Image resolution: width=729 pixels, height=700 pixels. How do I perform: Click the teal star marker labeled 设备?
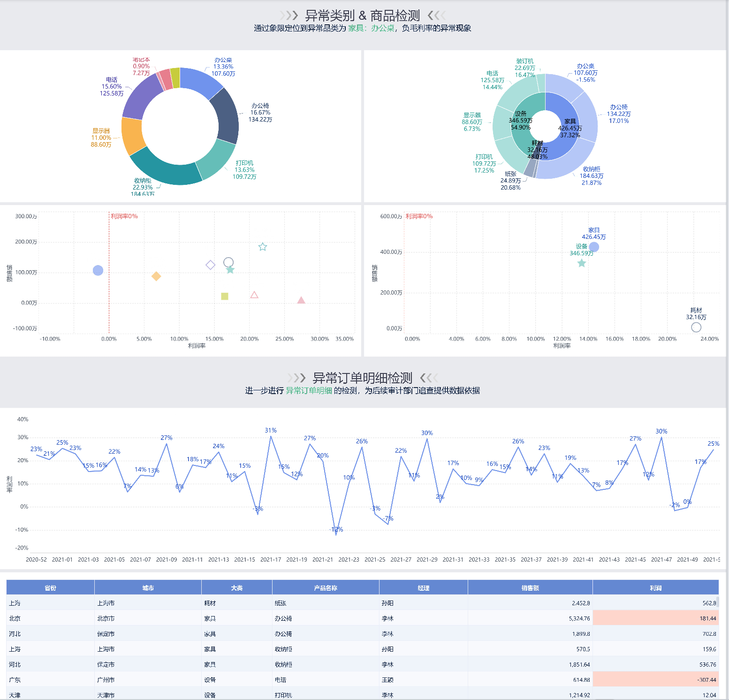point(582,263)
